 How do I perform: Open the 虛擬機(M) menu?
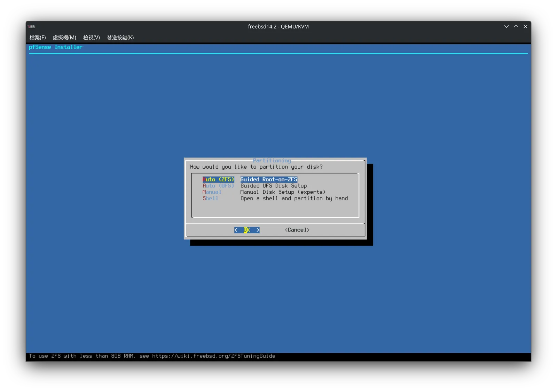(x=64, y=38)
